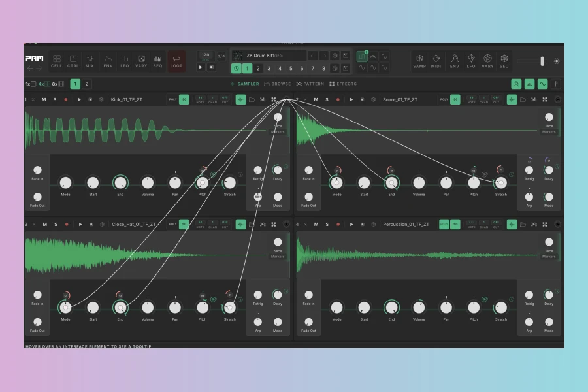This screenshot has height=392, width=588.
Task: Toggle ISO mode on the Close_Hat cell
Action: [x=184, y=224]
